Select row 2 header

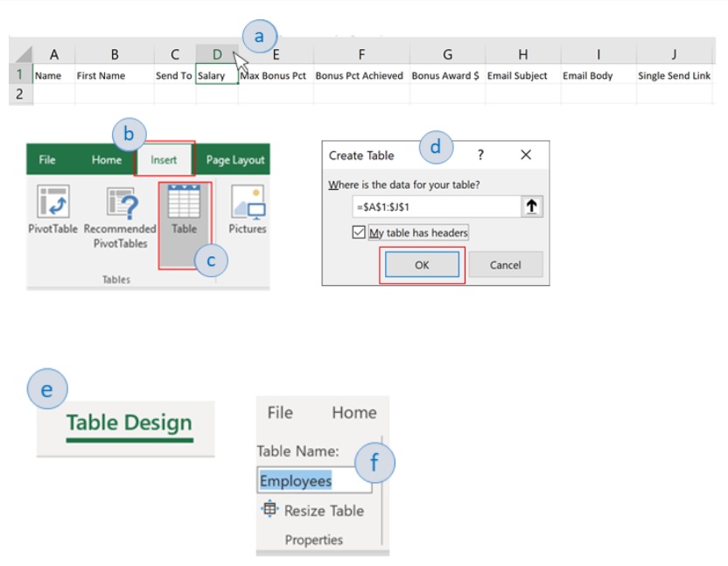point(19,94)
